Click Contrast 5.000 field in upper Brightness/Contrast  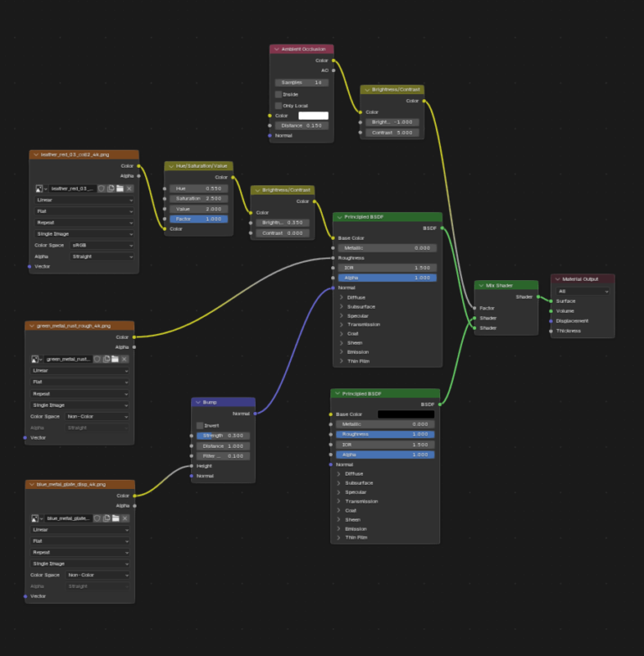[392, 133]
